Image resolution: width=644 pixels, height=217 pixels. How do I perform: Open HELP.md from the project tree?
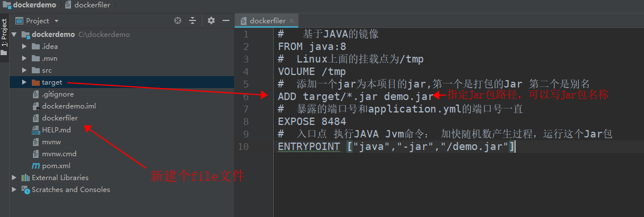point(56,130)
